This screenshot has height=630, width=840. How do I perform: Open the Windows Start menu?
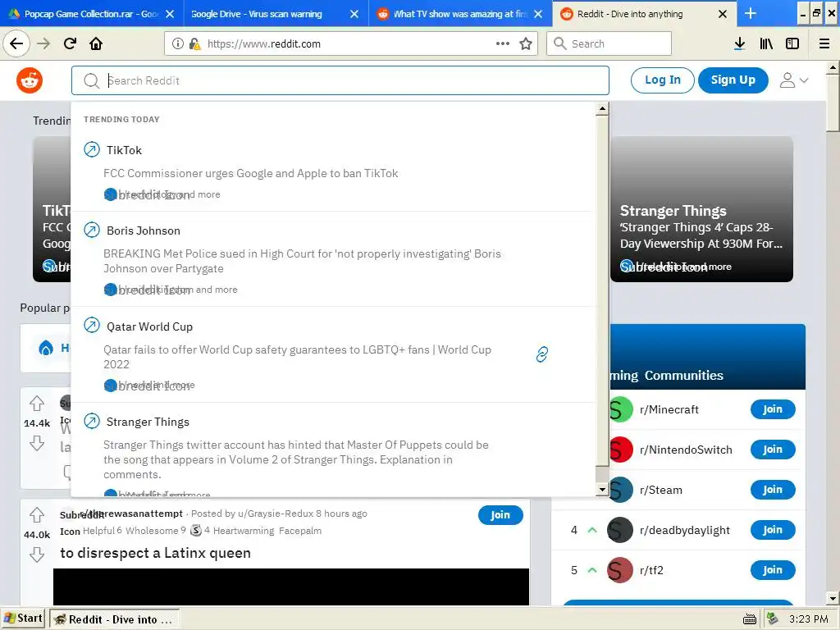tap(23, 619)
